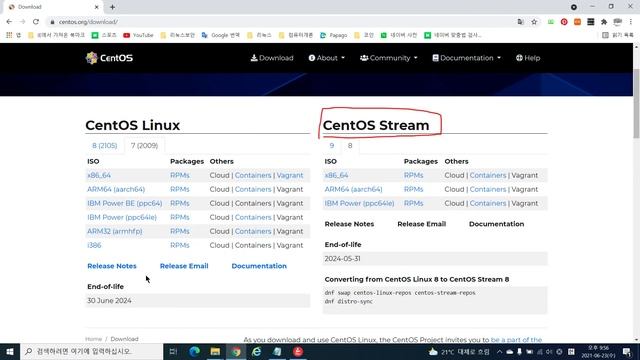Open the Windows Start menu
The height and width of the screenshot is (360, 640).
tap(10, 351)
